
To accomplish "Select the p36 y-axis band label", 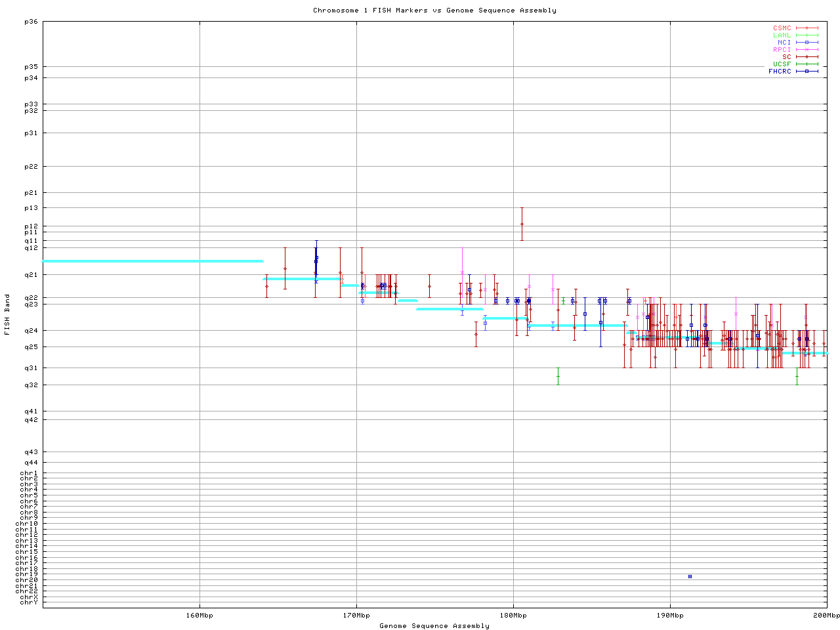I will tap(31, 22).
